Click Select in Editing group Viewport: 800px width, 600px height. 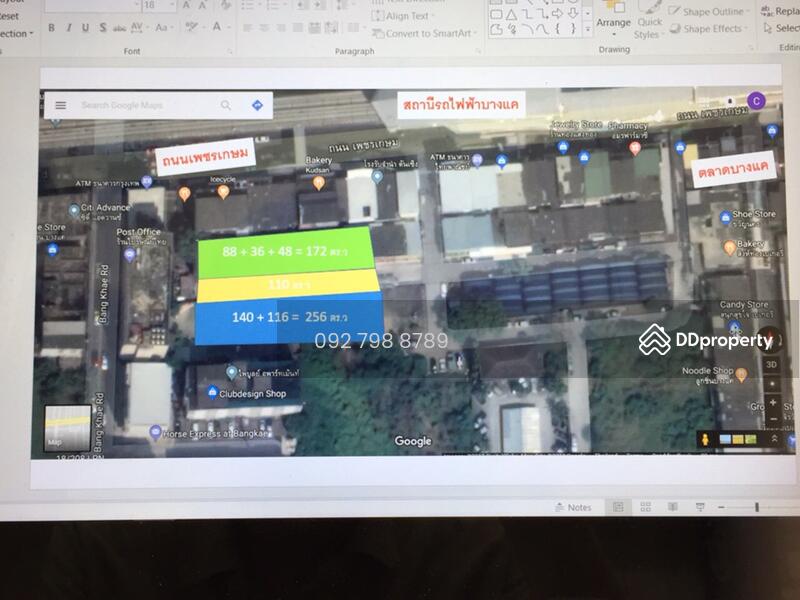(781, 28)
